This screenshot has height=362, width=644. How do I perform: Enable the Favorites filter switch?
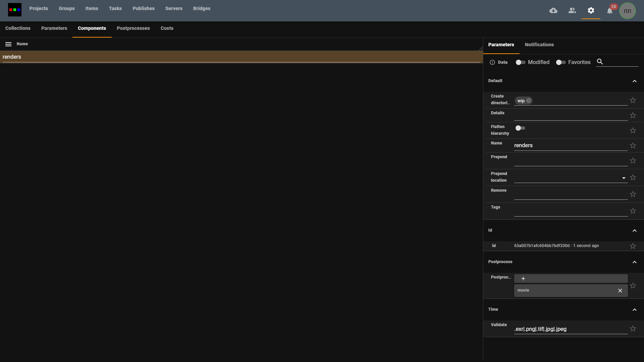(560, 62)
